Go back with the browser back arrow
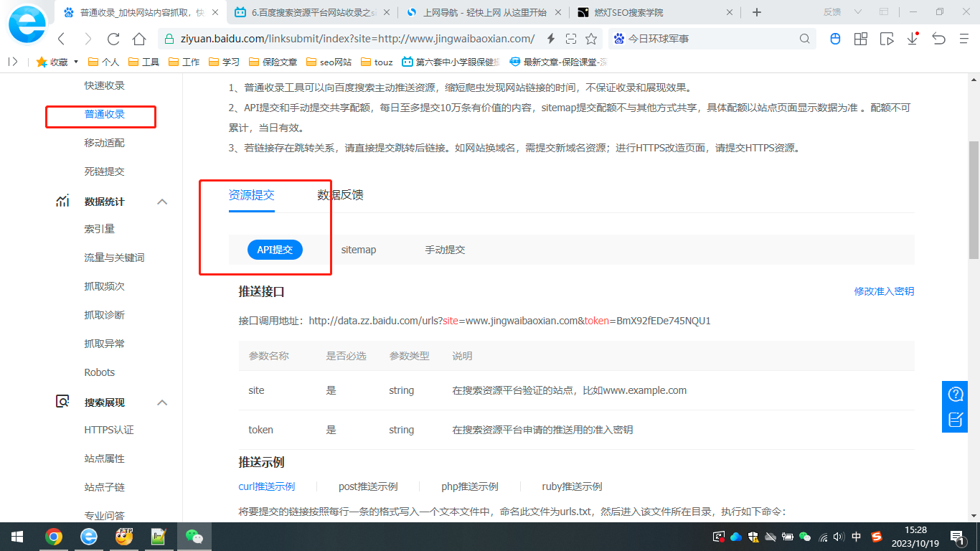Viewport: 980px width, 551px height. point(62,39)
